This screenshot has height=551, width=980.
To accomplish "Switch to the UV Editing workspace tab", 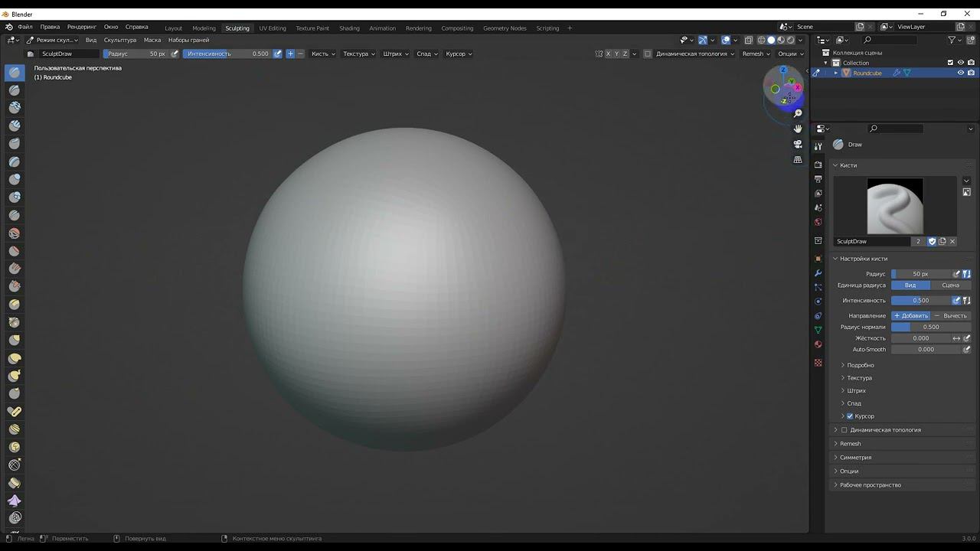I will 272,28.
